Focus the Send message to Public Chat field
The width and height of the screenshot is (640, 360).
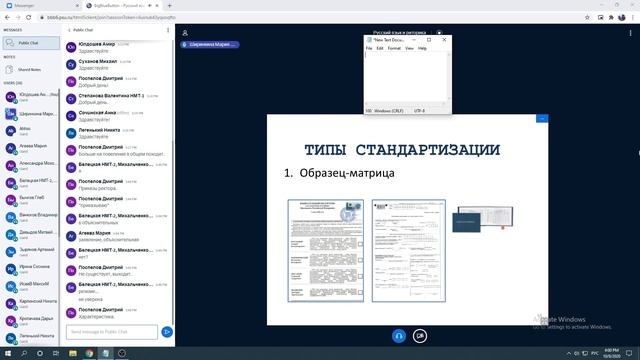(111, 332)
